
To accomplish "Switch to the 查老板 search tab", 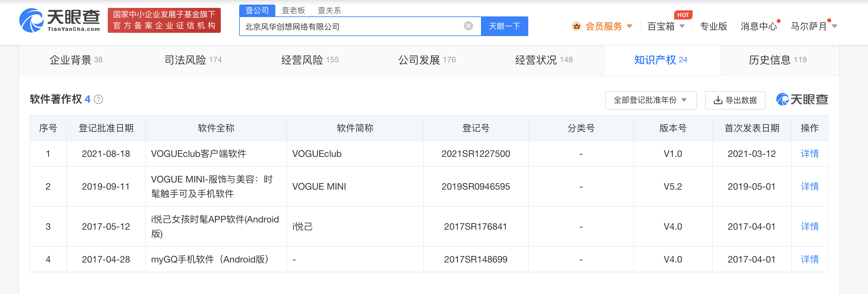I will 293,10.
